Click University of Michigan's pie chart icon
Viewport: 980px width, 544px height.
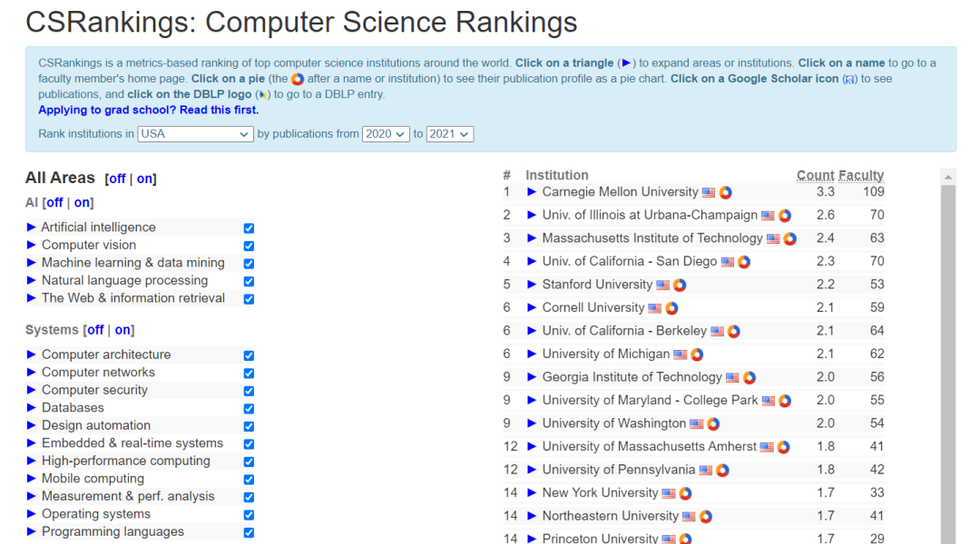697,355
